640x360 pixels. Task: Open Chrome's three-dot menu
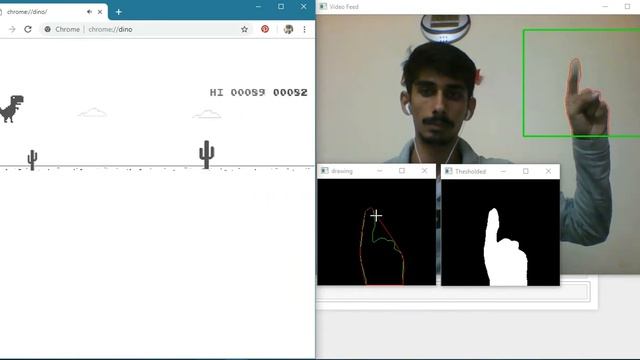coord(304,29)
